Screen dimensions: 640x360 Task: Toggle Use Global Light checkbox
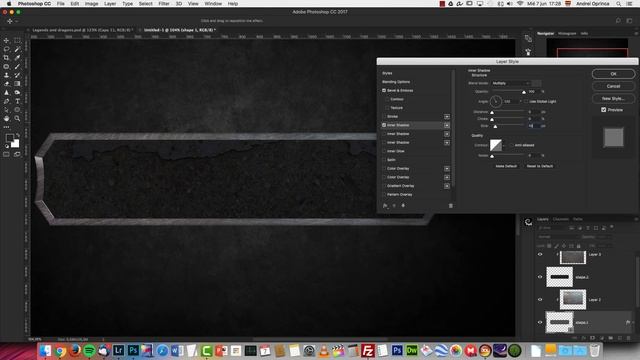pos(526,101)
